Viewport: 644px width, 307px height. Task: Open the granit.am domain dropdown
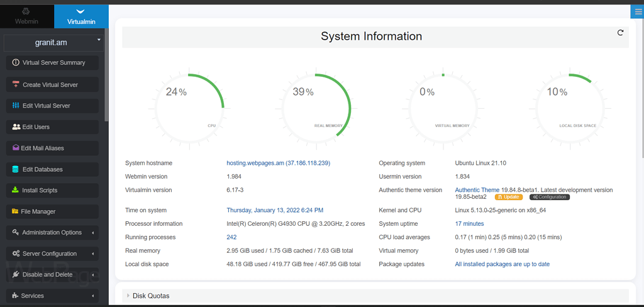52,43
